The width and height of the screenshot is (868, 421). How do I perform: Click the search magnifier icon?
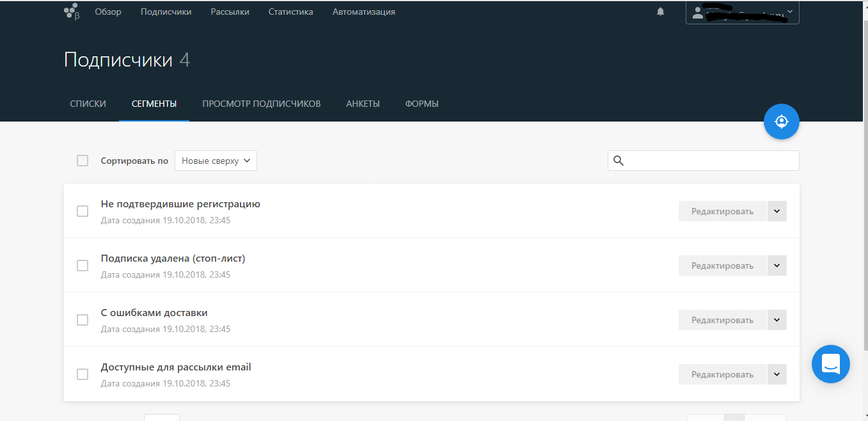[x=619, y=161]
